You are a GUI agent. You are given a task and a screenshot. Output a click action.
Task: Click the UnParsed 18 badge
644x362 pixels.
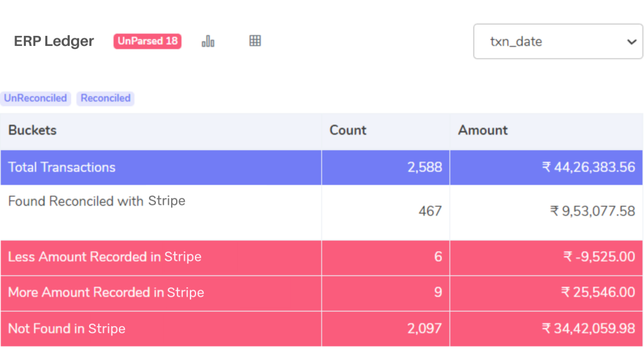point(147,41)
